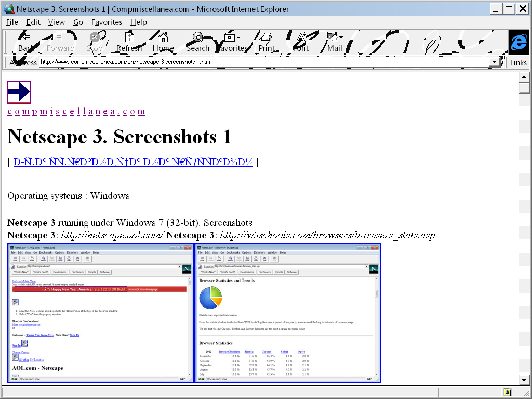This screenshot has width=532, height=399.
Task: Open the Go menu
Action: pyautogui.click(x=77, y=22)
